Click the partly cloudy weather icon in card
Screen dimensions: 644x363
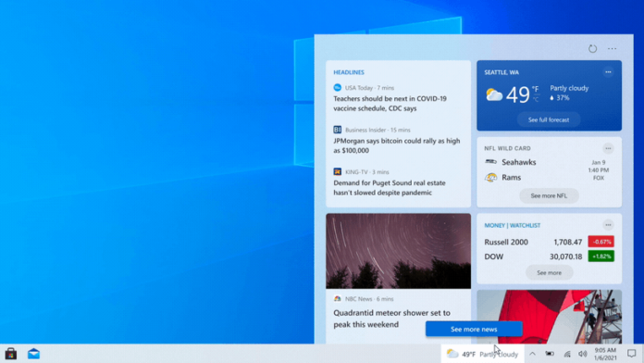tap(494, 94)
